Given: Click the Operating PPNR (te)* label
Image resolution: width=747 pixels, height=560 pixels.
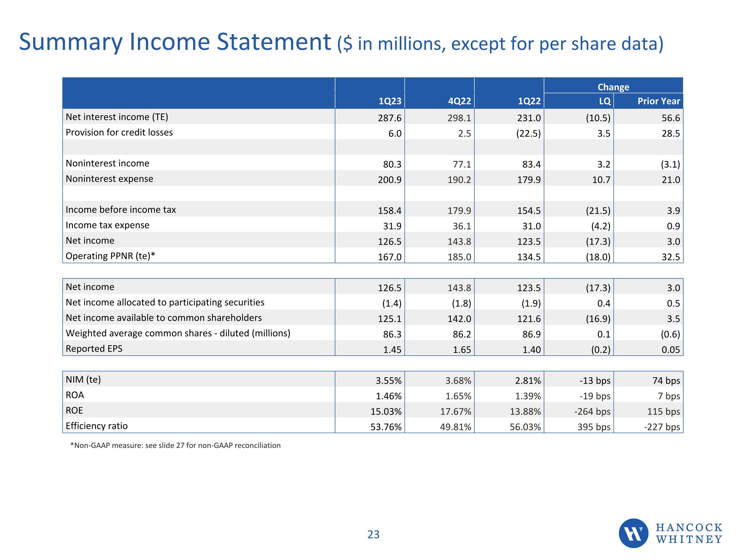Looking at the screenshot, I should pos(110,256).
